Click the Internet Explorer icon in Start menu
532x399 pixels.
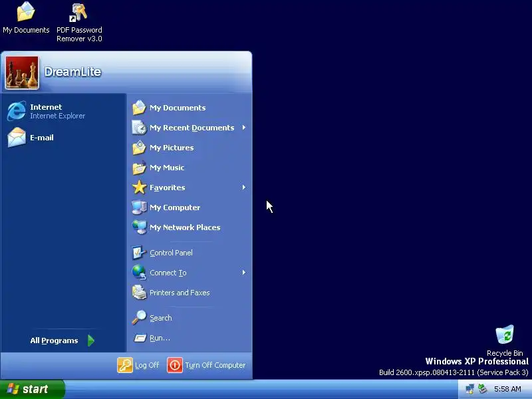tap(16, 111)
